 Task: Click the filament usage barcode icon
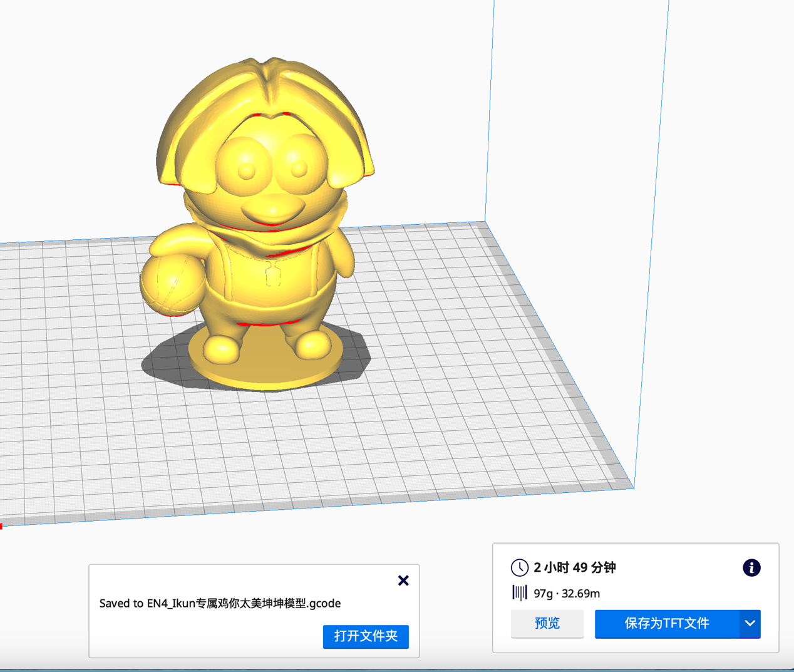click(x=519, y=592)
